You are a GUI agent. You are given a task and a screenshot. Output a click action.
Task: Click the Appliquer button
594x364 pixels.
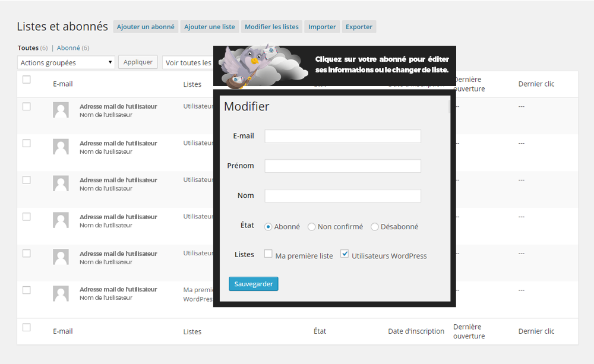pos(138,62)
